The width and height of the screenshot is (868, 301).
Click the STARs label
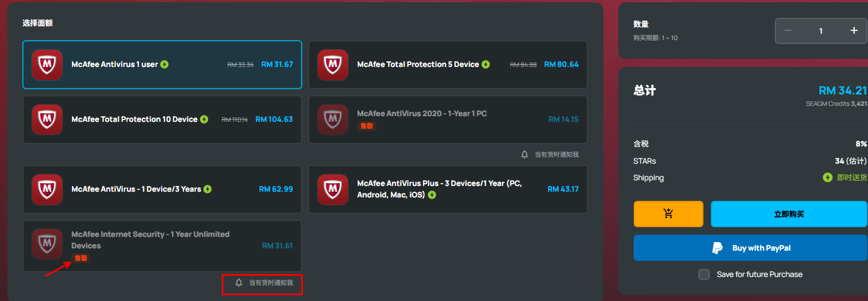tap(645, 161)
